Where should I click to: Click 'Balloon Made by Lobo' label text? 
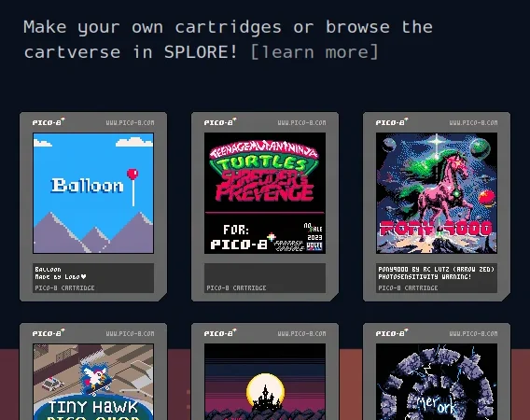[61, 273]
